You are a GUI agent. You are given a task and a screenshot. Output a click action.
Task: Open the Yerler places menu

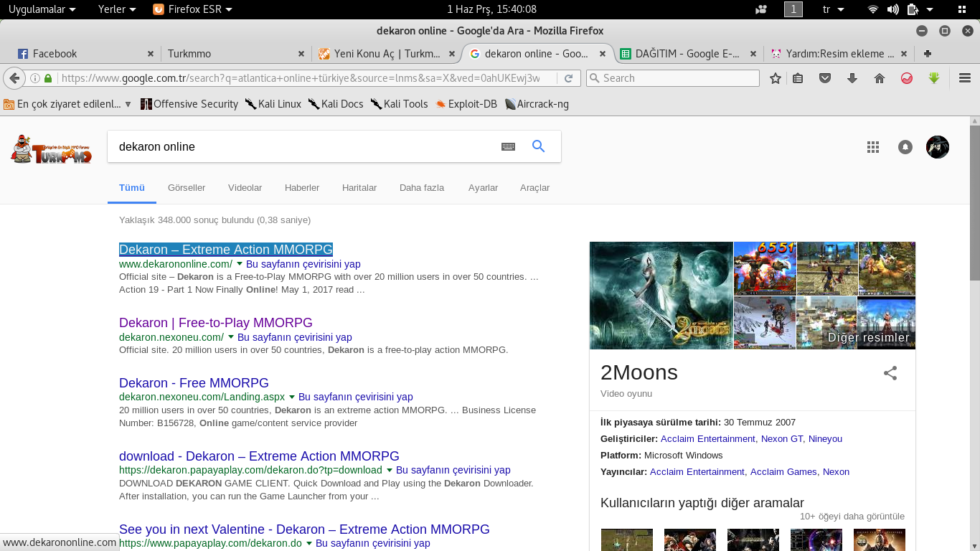pos(117,9)
